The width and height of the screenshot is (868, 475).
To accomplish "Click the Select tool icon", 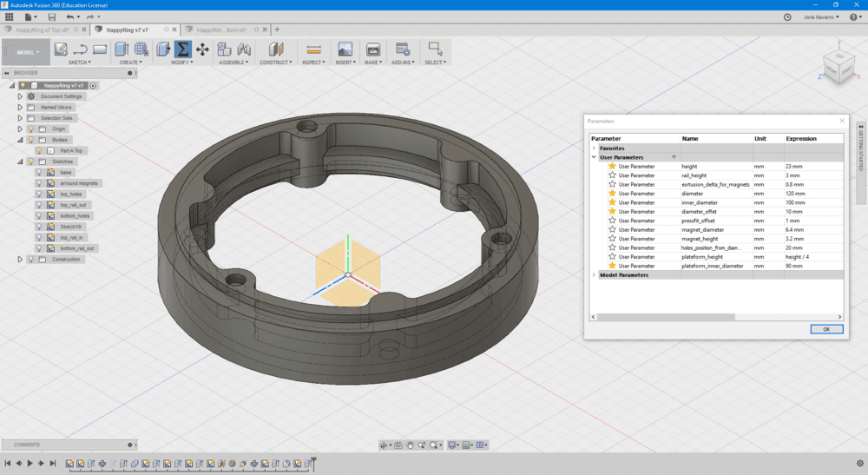I will pyautogui.click(x=435, y=49).
